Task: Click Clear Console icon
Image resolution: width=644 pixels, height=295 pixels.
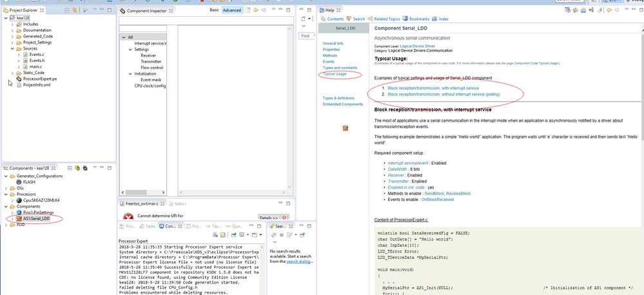Action: (215, 234)
